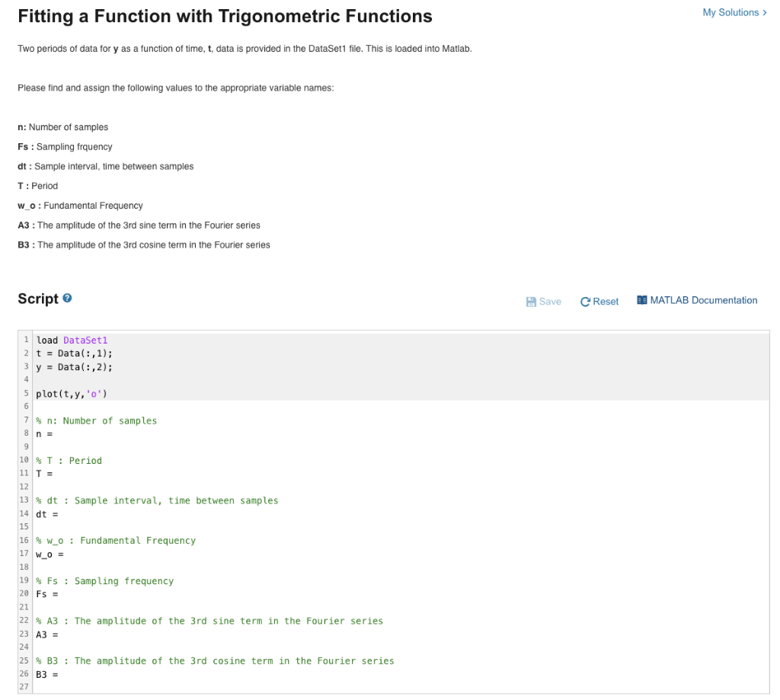The width and height of the screenshot is (780, 700).
Task: Click the Reset button to restore the script
Action: [599, 302]
